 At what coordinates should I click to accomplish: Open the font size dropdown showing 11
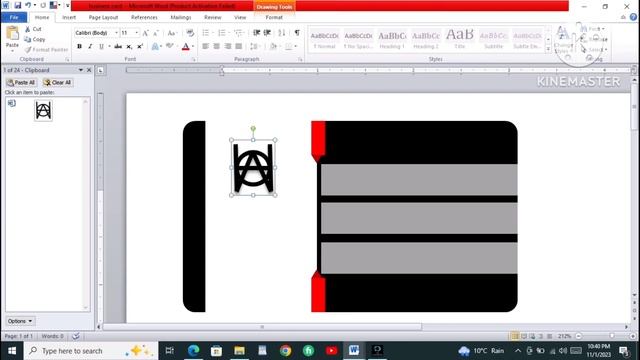[x=137, y=33]
